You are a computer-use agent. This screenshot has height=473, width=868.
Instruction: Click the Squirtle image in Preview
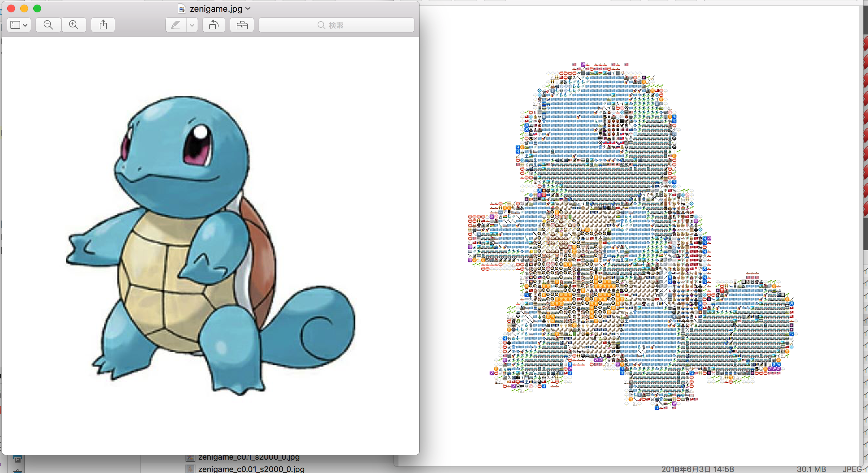click(211, 245)
